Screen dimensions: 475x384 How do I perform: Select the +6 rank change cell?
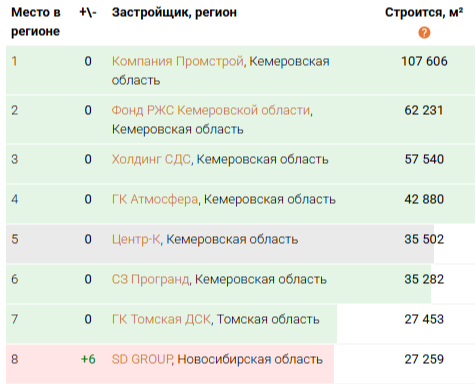(88, 359)
